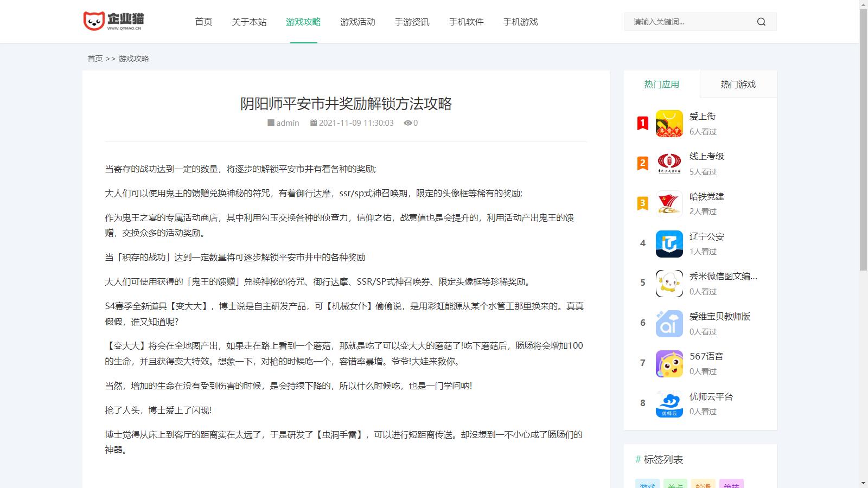This screenshot has width=868, height=488.
Task: Open the 爱维宝贝教师版 app icon
Action: (x=669, y=324)
